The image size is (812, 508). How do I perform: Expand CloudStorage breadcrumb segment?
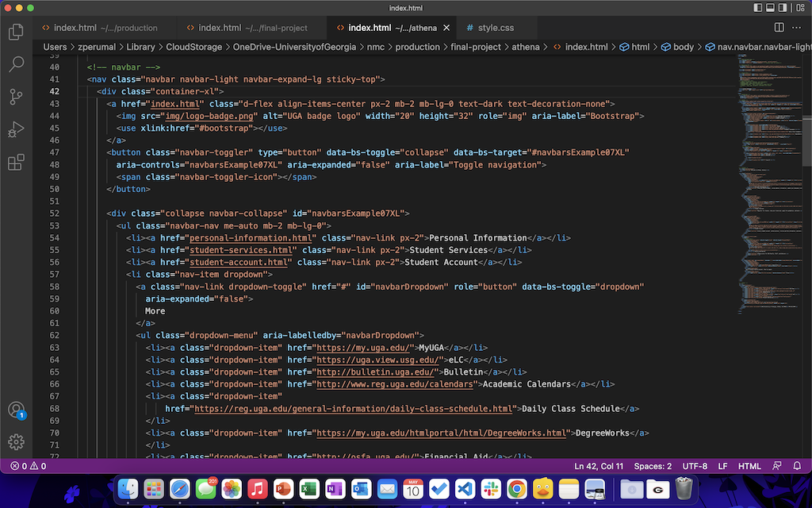point(193,47)
